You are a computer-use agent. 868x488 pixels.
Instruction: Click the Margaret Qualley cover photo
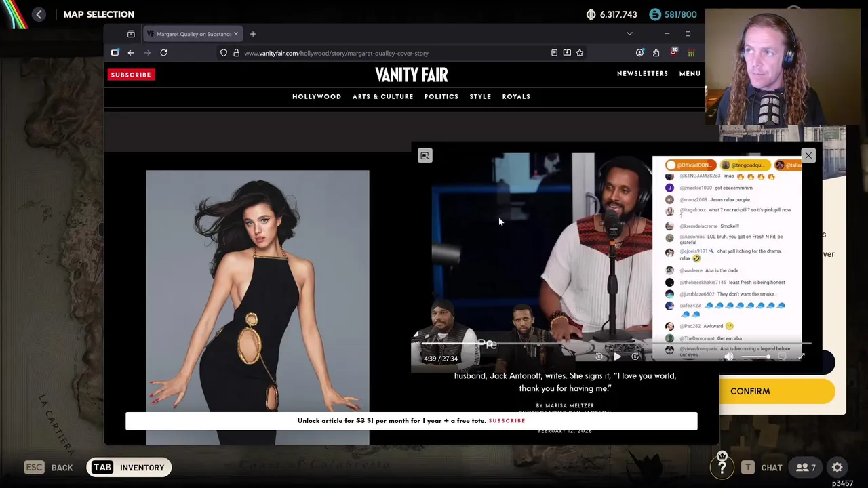point(258,307)
